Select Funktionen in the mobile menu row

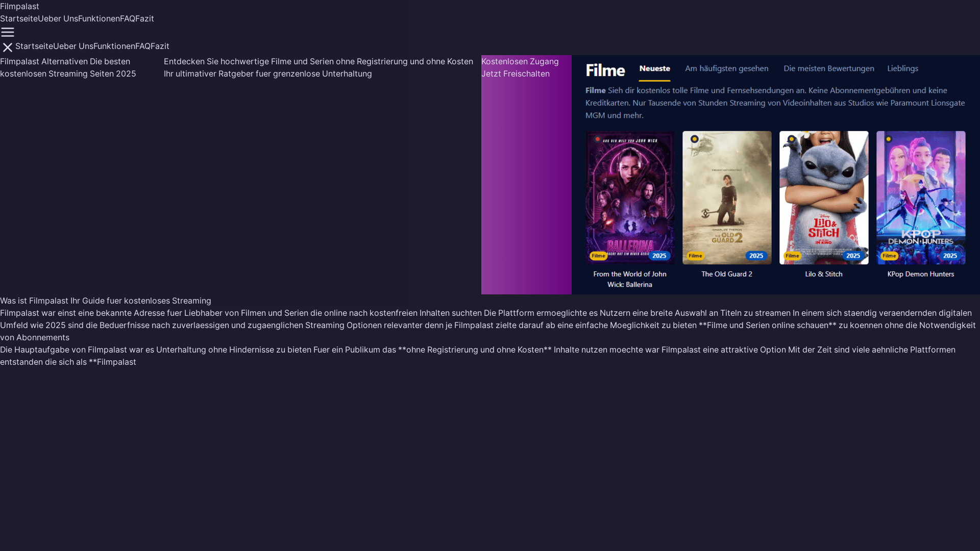click(x=114, y=46)
